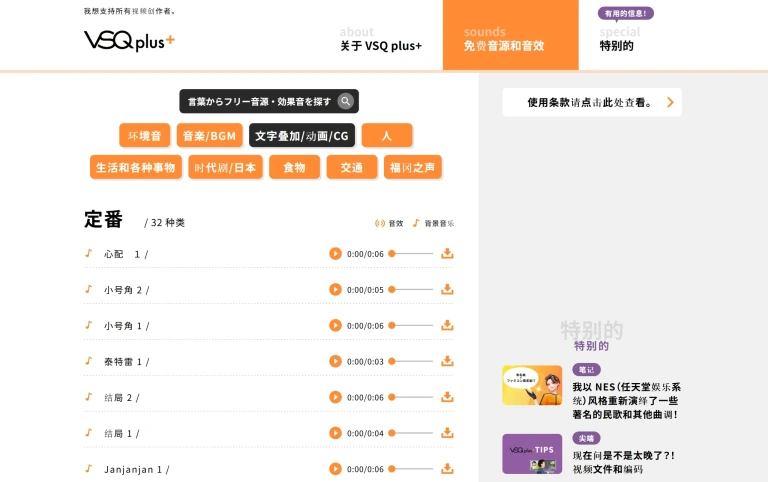Image resolution: width=768 pixels, height=482 pixels.
Task: Click the 有用的信息! badge
Action: tap(625, 13)
